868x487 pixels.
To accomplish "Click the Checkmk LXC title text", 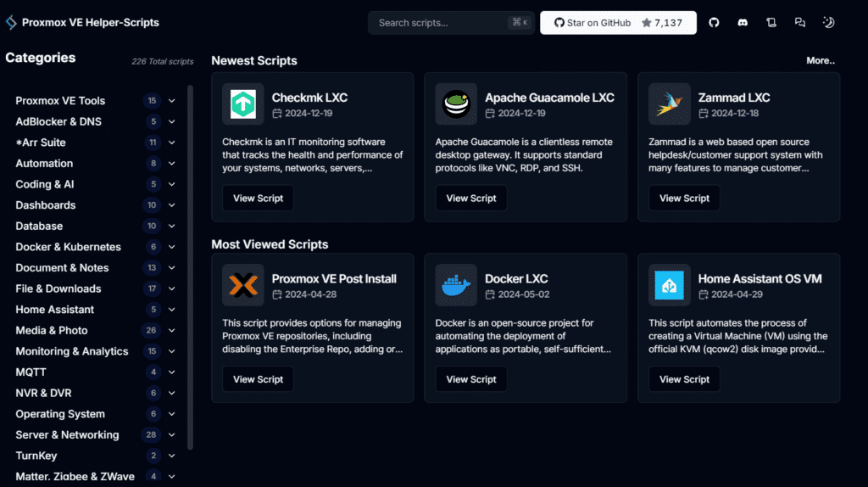I will click(309, 98).
